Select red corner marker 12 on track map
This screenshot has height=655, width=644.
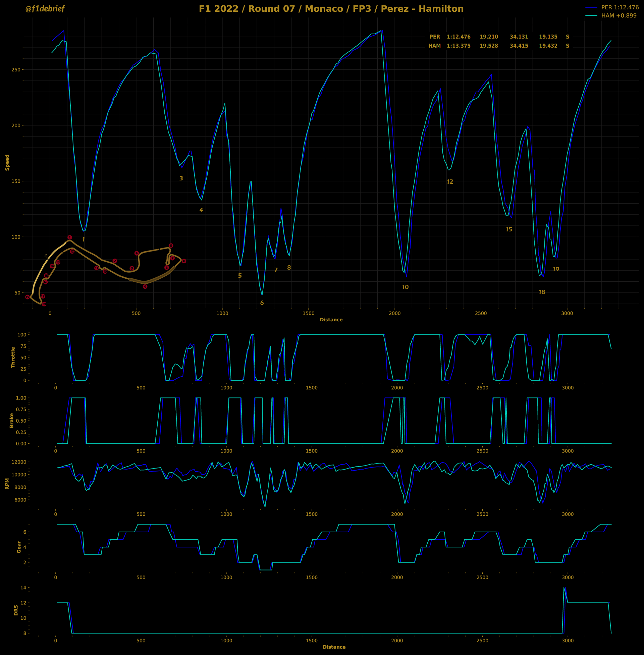coord(72,252)
